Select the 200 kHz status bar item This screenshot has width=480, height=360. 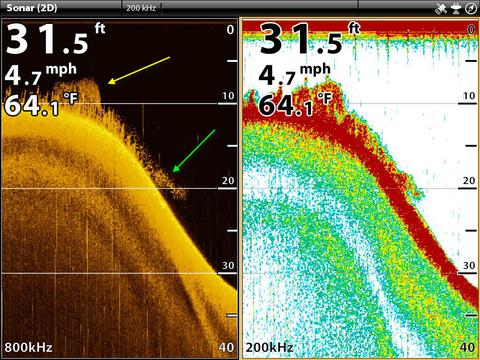[141, 8]
